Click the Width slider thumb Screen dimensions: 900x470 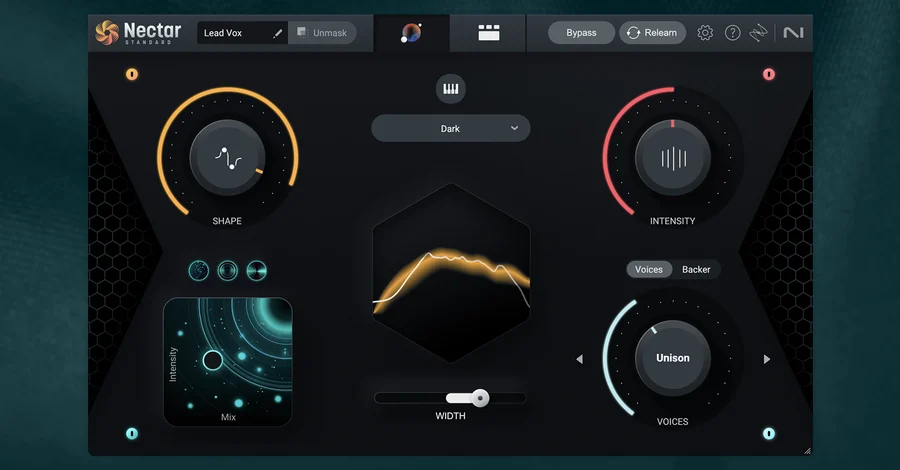pyautogui.click(x=480, y=398)
